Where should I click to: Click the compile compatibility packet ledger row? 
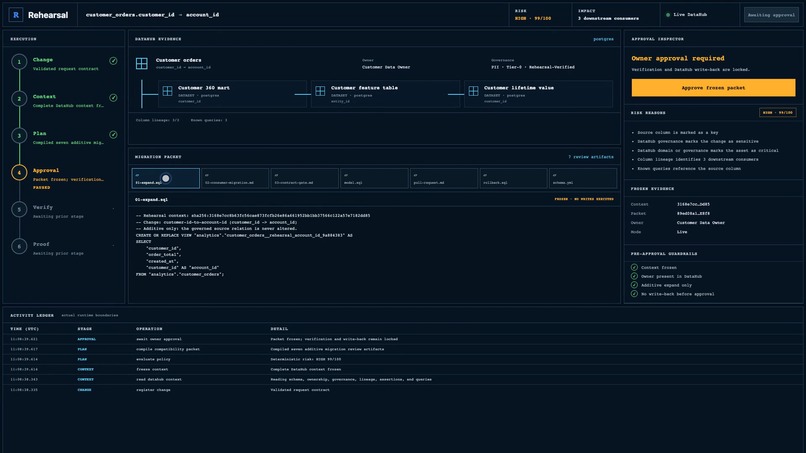point(402,349)
